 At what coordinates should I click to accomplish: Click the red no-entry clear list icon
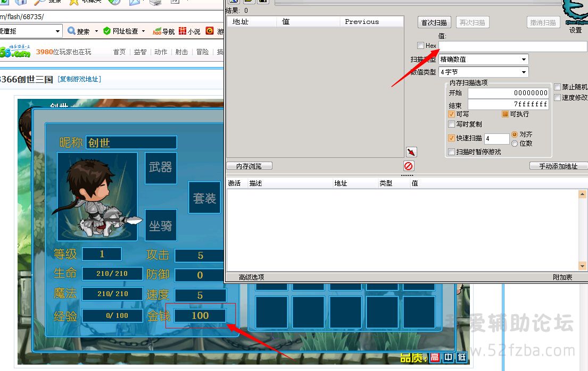pos(408,166)
